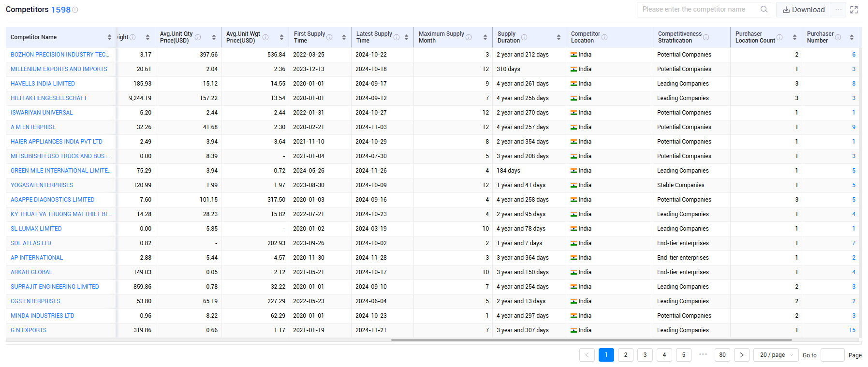Show info for Purchaser Number

[x=838, y=37]
